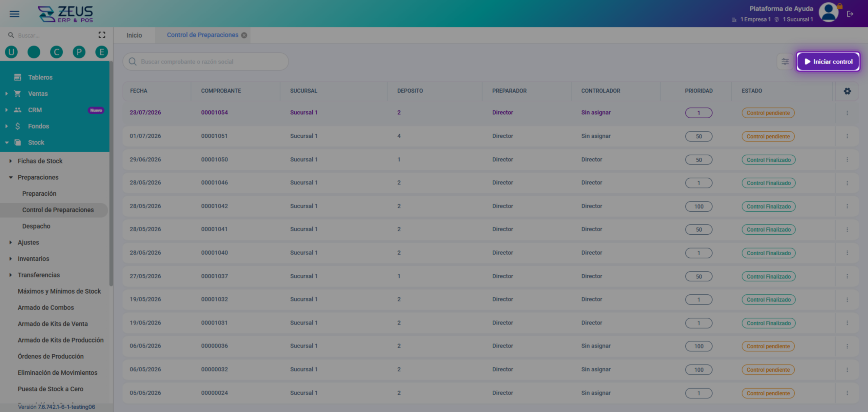Viewport: 868px width, 412px height.
Task: Open the hamburger menu icon
Action: point(14,14)
